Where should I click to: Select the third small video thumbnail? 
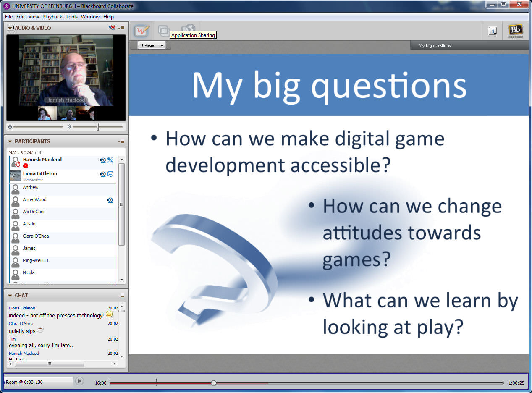pos(85,113)
